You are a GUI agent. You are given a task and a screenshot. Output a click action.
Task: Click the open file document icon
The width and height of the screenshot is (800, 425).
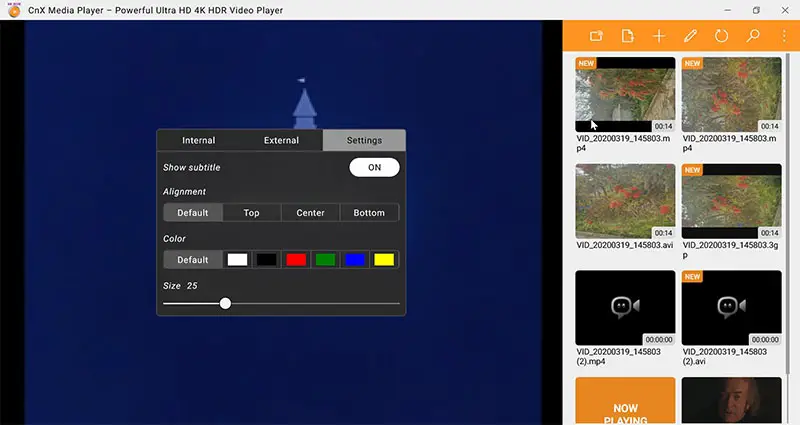(x=628, y=36)
